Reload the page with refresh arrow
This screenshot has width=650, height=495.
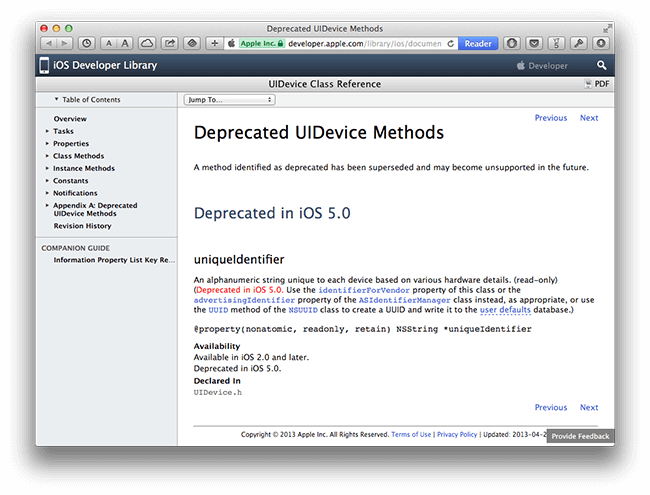pos(451,43)
